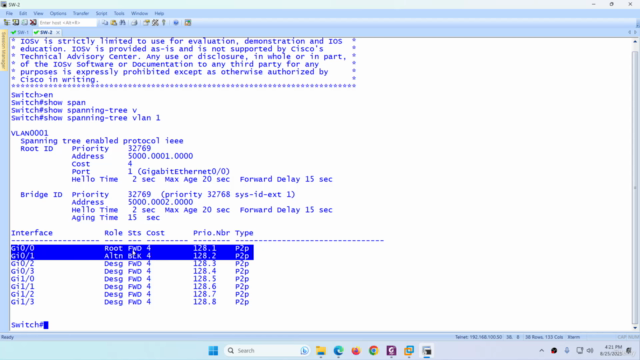Viewport: 640px width, 360px height.
Task: Click terminal scrollbar up arrow
Action: tap(635, 41)
